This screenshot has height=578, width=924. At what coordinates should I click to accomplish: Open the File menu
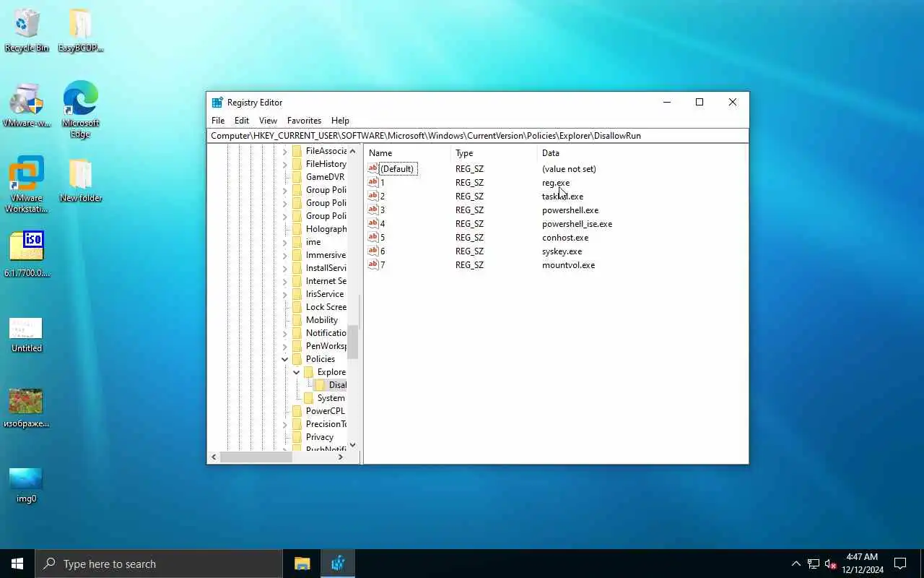(218, 121)
